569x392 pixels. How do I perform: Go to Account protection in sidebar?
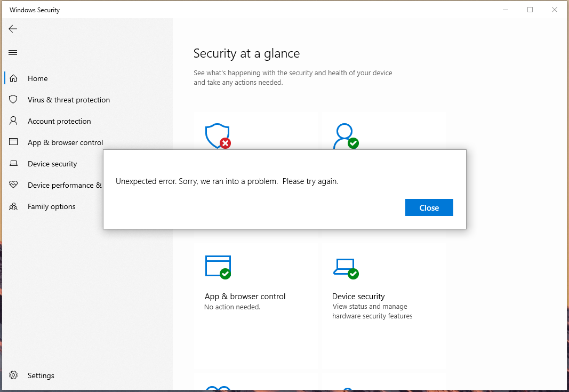pyautogui.click(x=60, y=121)
